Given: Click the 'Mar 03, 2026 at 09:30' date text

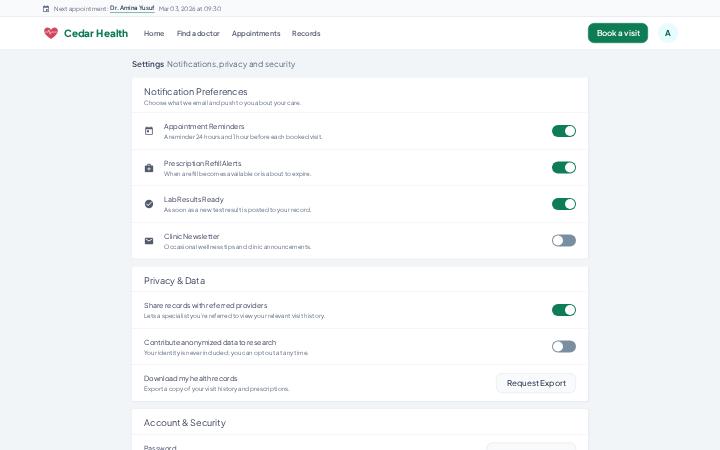Looking at the screenshot, I should click(190, 9).
